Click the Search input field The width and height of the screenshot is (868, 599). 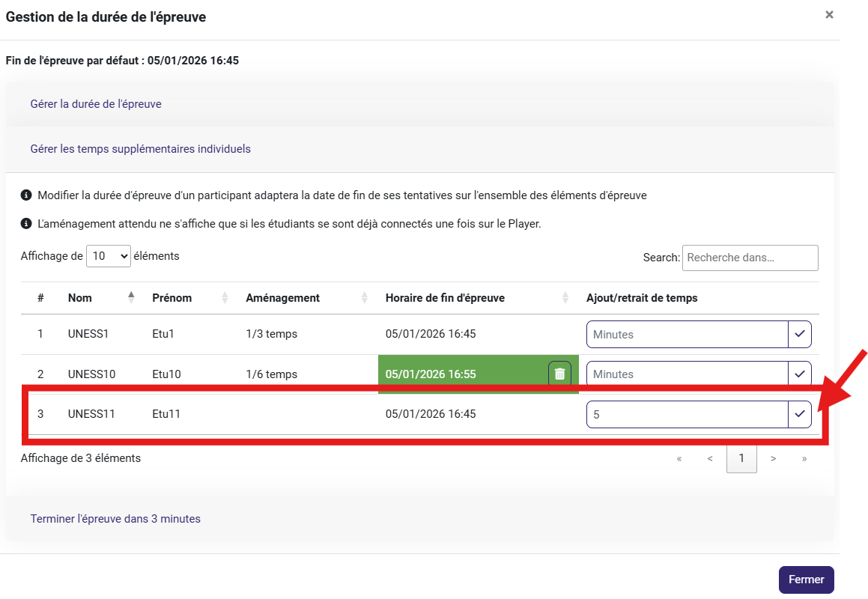750,258
